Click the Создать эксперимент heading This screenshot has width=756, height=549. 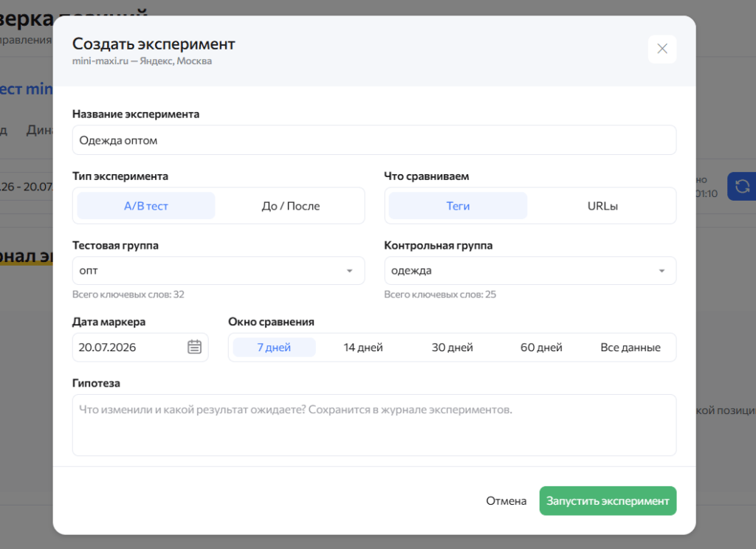click(x=154, y=44)
